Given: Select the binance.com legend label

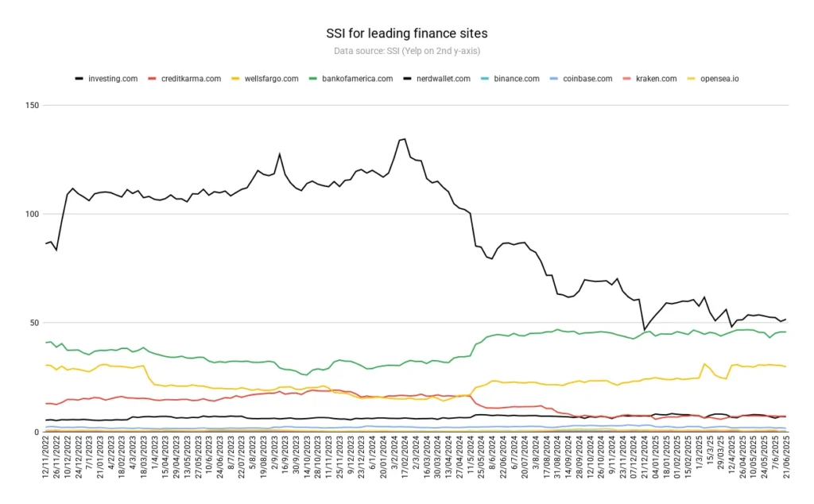Looking at the screenshot, I should click(x=517, y=79).
